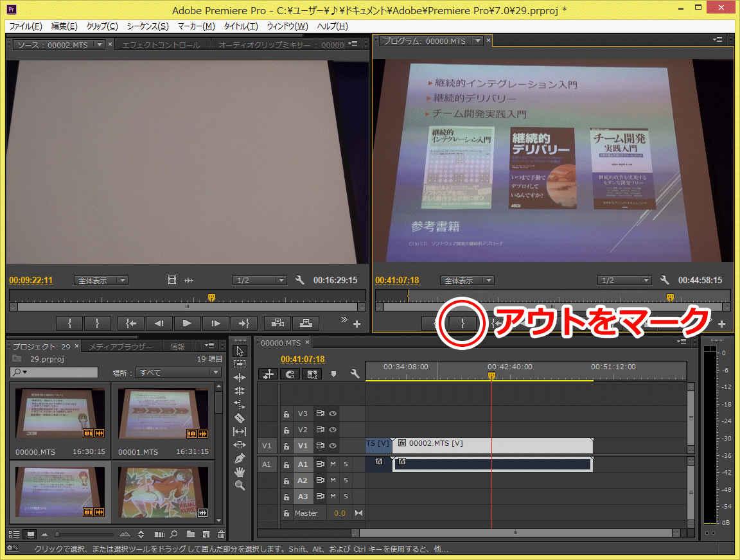Screen dimensions: 740x560
Task: Hide track V1 using its eye icon
Action: coord(333,446)
